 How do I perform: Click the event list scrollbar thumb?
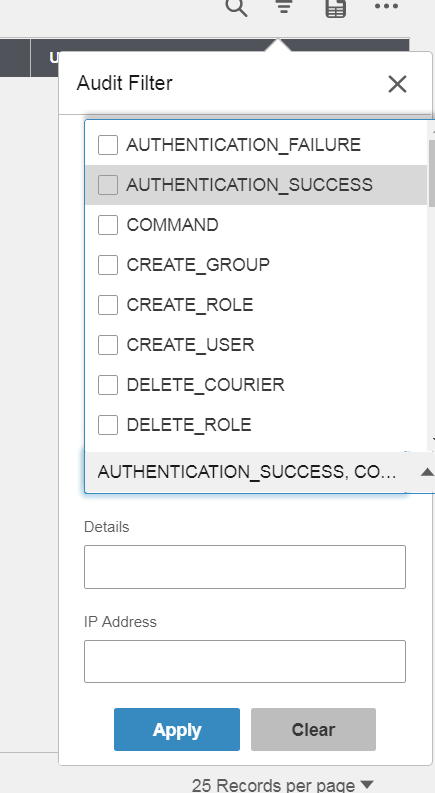pos(431,173)
